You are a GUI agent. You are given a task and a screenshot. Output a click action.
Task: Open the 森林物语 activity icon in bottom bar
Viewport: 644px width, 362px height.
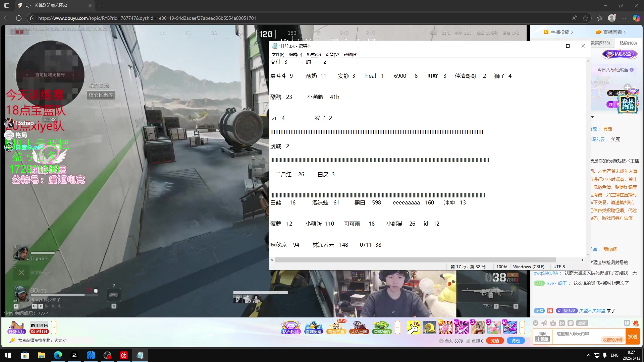(382, 327)
